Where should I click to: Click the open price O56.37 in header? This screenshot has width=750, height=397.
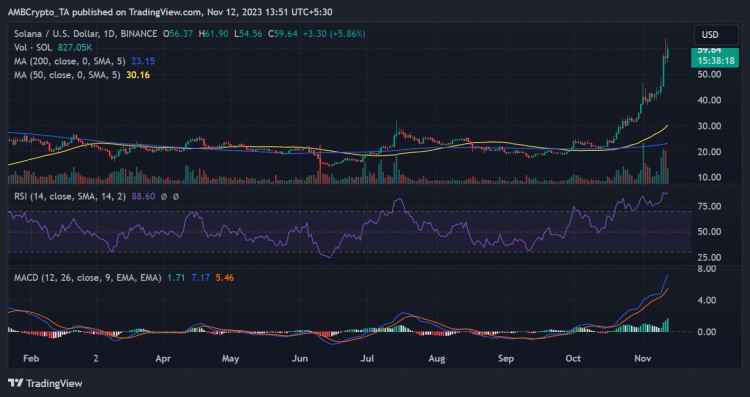(178, 34)
